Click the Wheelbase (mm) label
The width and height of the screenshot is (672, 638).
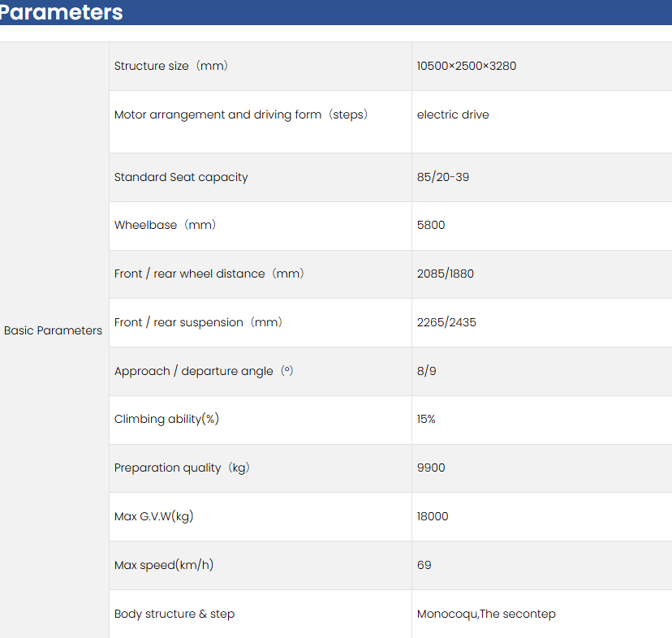coord(166,225)
